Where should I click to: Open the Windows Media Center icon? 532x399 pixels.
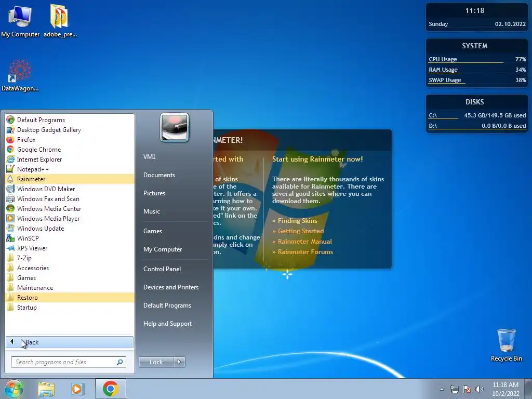point(10,208)
